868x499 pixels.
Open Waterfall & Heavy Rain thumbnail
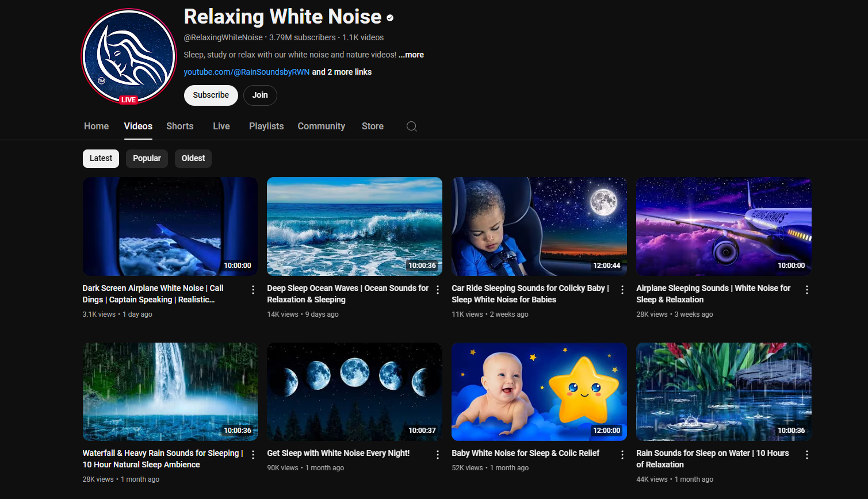170,391
